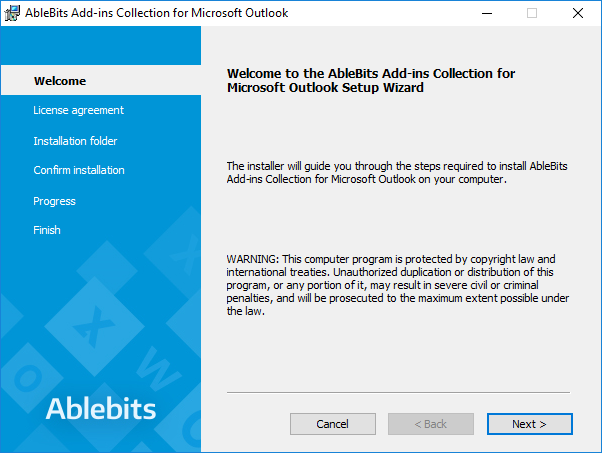Select the Confirm installation step
The image size is (602, 453).
click(x=79, y=170)
